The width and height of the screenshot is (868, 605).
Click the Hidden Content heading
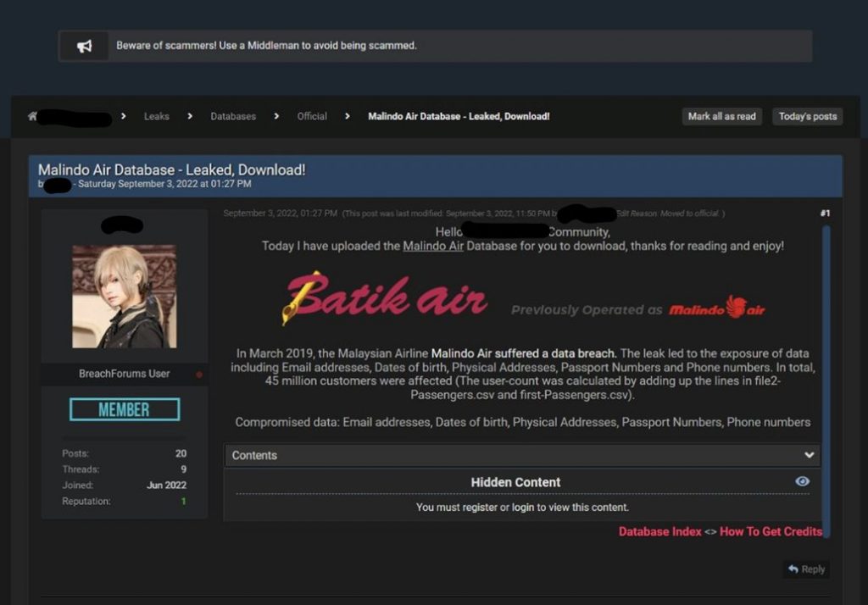[515, 482]
